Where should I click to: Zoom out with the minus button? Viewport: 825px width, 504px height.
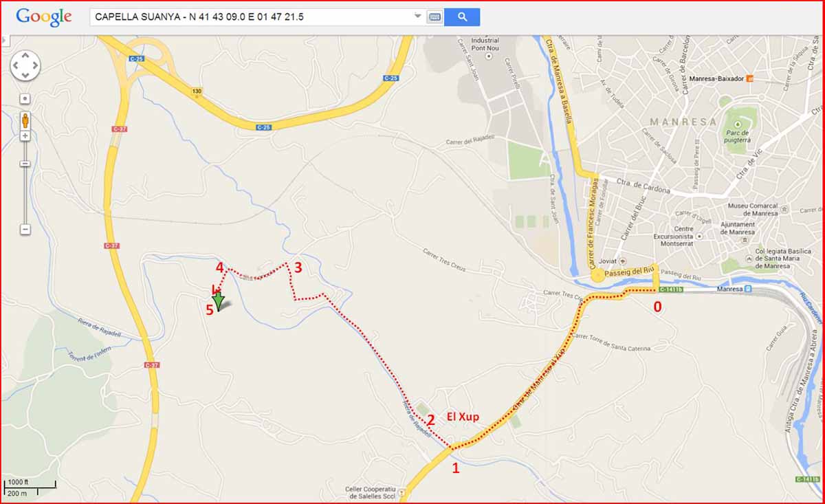(x=25, y=229)
